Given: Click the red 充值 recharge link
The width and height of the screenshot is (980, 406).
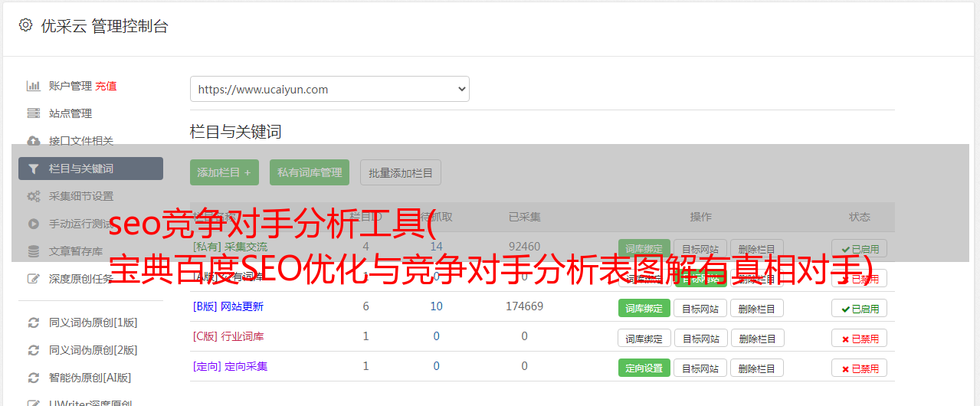Looking at the screenshot, I should [106, 86].
